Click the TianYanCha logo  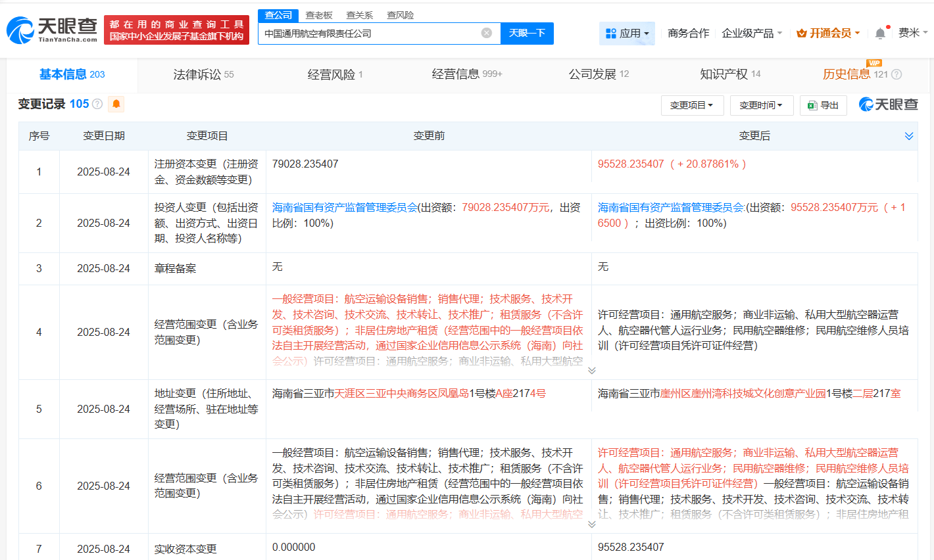[52, 30]
